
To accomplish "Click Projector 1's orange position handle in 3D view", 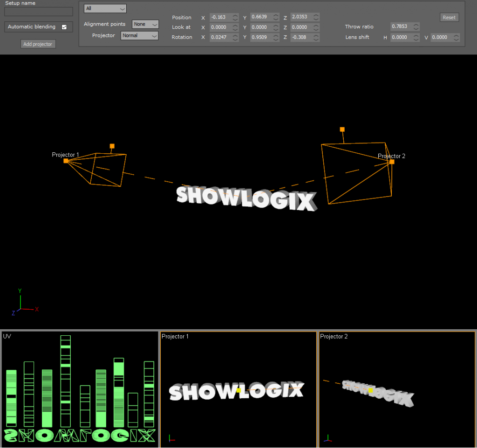I will 66,161.
